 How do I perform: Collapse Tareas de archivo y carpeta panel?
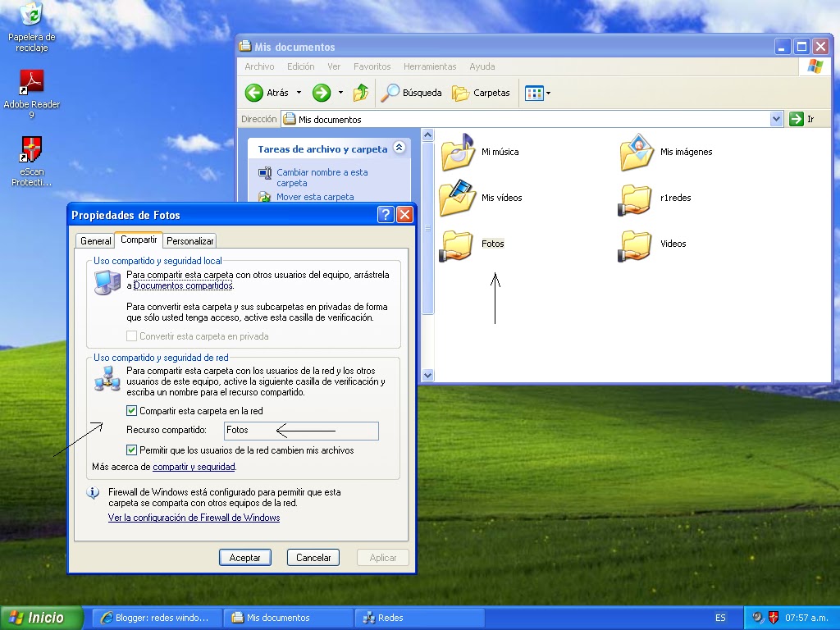point(399,148)
